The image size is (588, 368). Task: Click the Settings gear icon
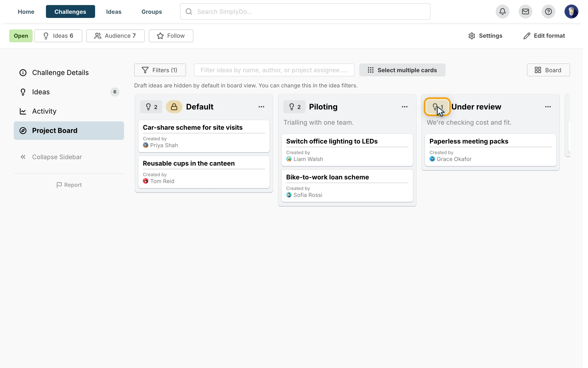point(472,36)
